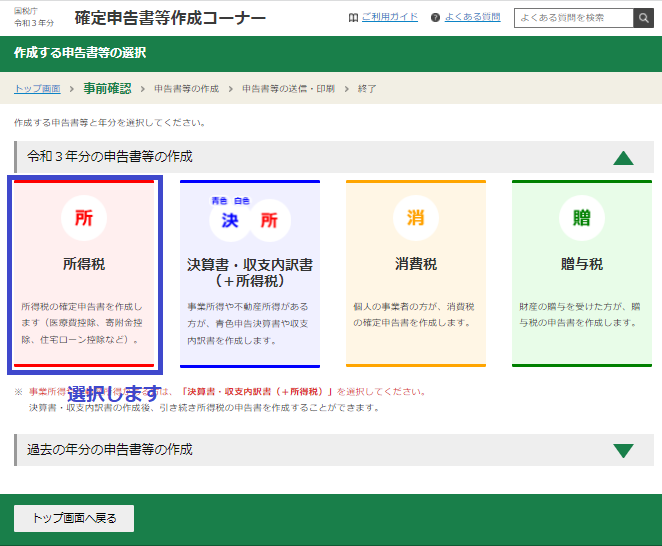The width and height of the screenshot is (662, 546).
Task: Click the green down triangle arrow
Action: click(623, 450)
